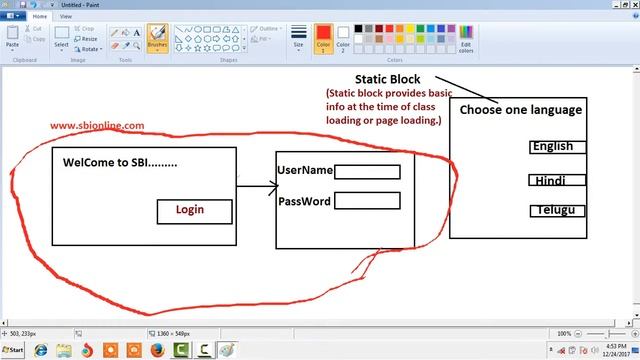
Task: Click the Paste clipboard icon
Action: (x=12, y=33)
